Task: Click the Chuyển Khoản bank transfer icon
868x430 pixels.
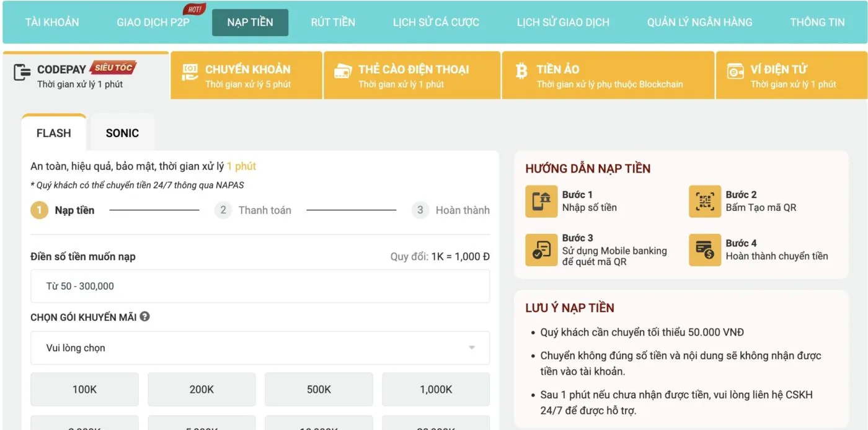Action: coord(190,73)
